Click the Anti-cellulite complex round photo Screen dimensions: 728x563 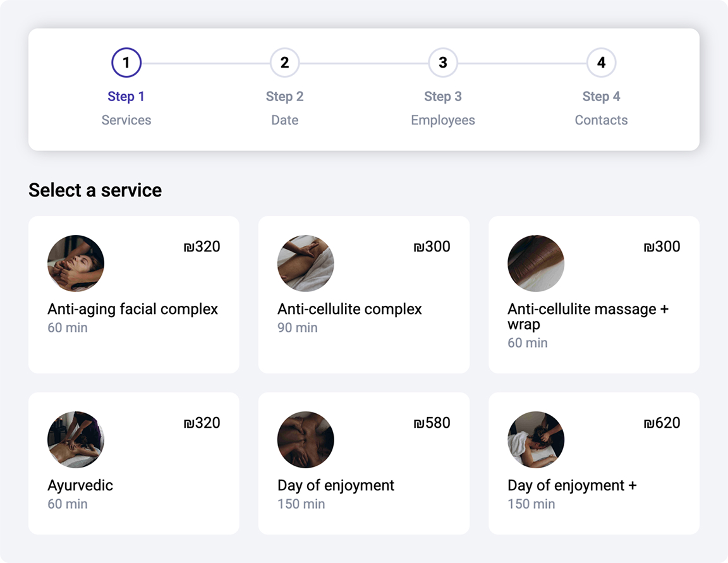[x=306, y=263]
